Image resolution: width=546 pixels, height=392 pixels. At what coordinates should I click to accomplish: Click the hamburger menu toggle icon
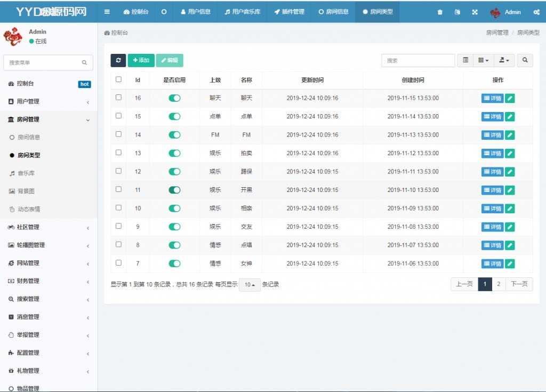[x=107, y=12]
